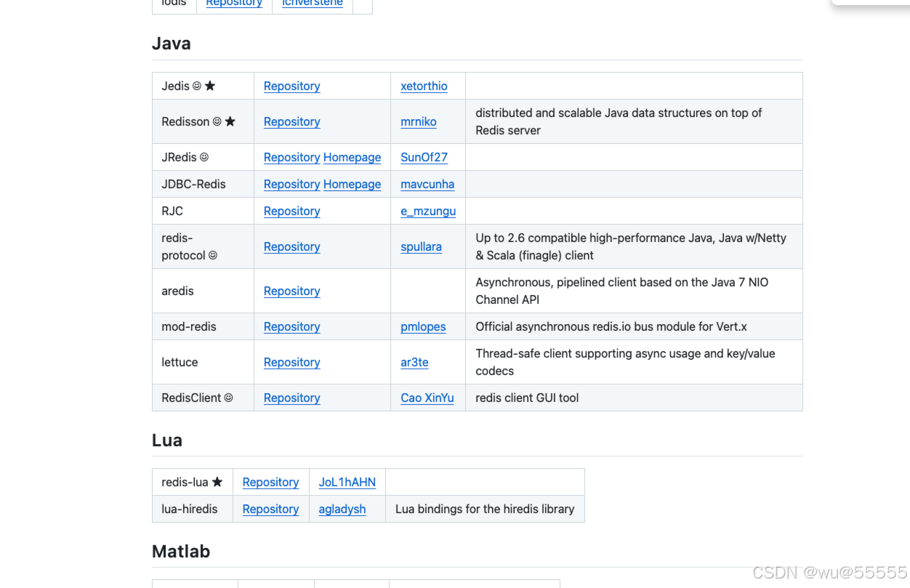Click the star icon next to Jedis
The width and height of the screenshot is (910, 588).
pos(210,86)
